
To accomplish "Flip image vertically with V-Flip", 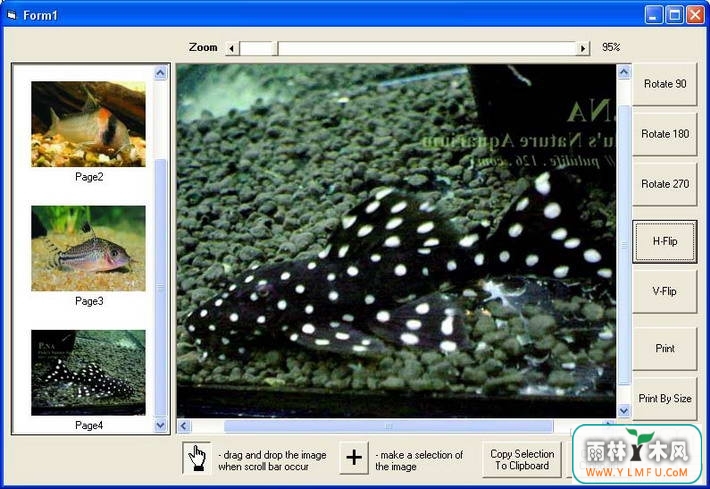I will click(x=664, y=291).
